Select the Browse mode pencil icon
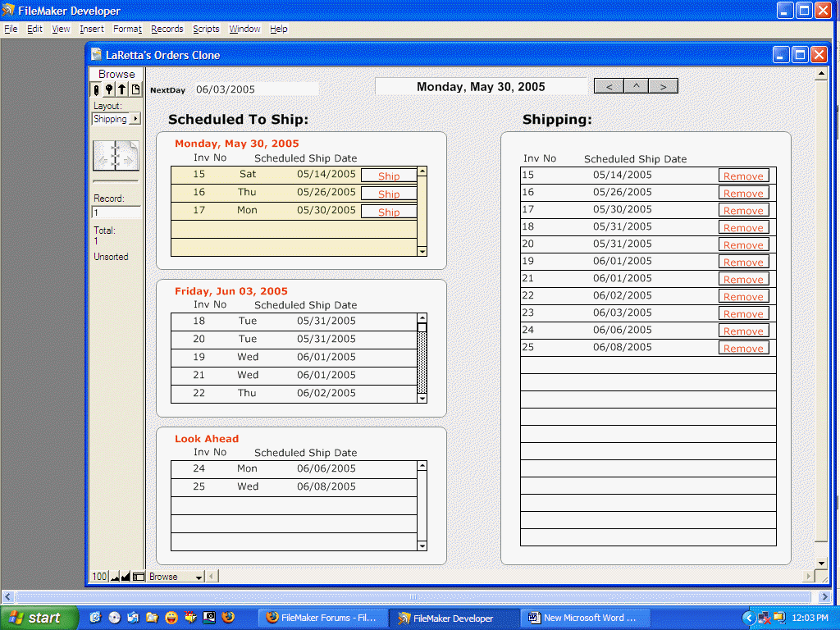 (x=97, y=89)
